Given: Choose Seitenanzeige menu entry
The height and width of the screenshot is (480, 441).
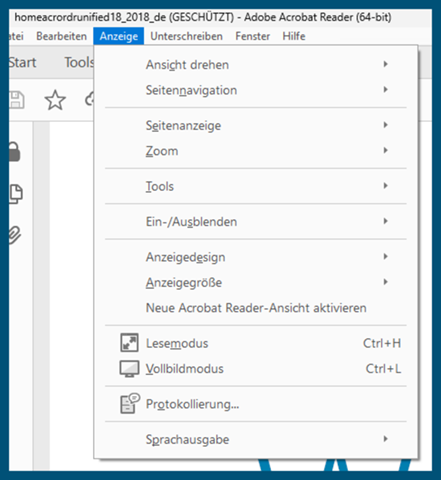Looking at the screenshot, I should coord(256,125).
